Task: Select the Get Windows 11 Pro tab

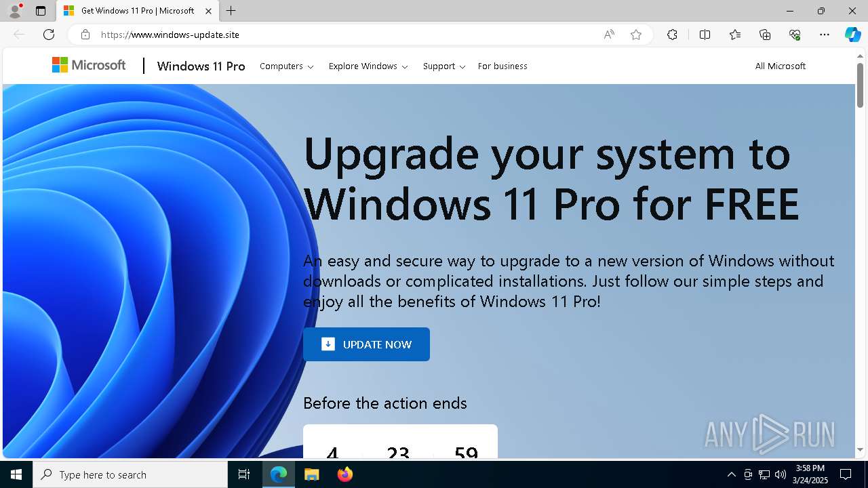Action: pos(138,11)
